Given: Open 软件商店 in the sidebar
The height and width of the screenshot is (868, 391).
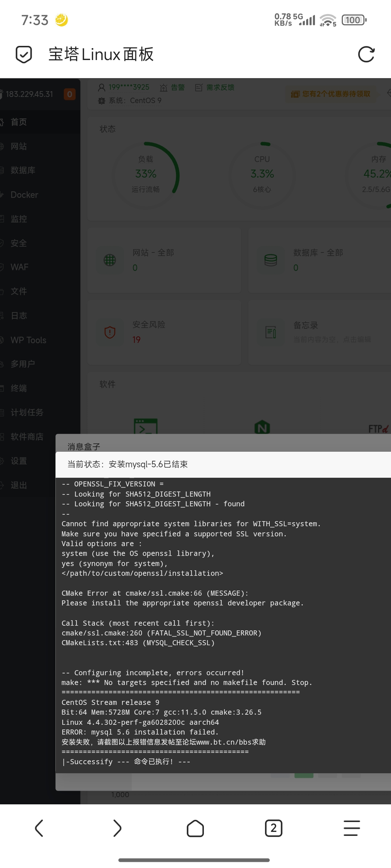Looking at the screenshot, I should [28, 437].
